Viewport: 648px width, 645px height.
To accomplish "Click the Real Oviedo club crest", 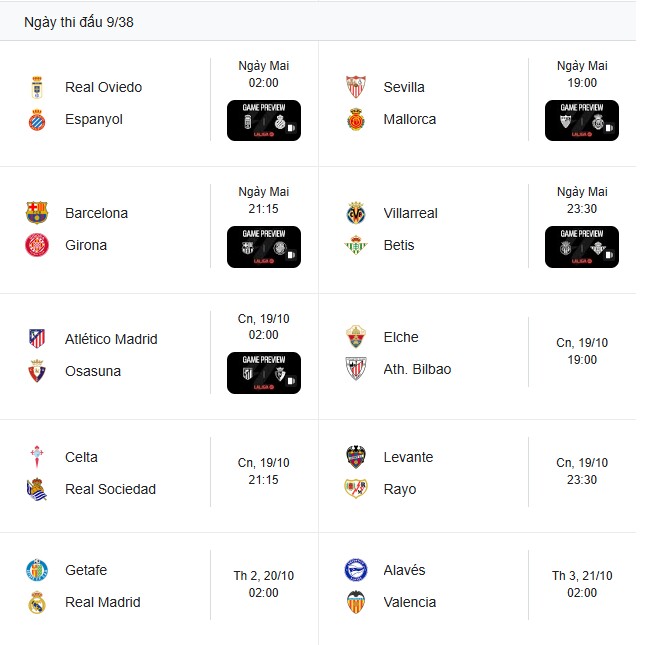I will click(x=37, y=87).
